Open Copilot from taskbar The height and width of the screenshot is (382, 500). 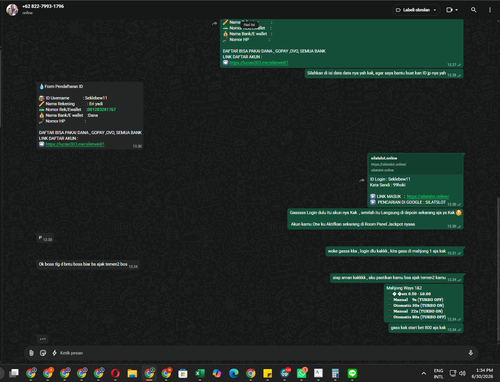click(x=217, y=373)
